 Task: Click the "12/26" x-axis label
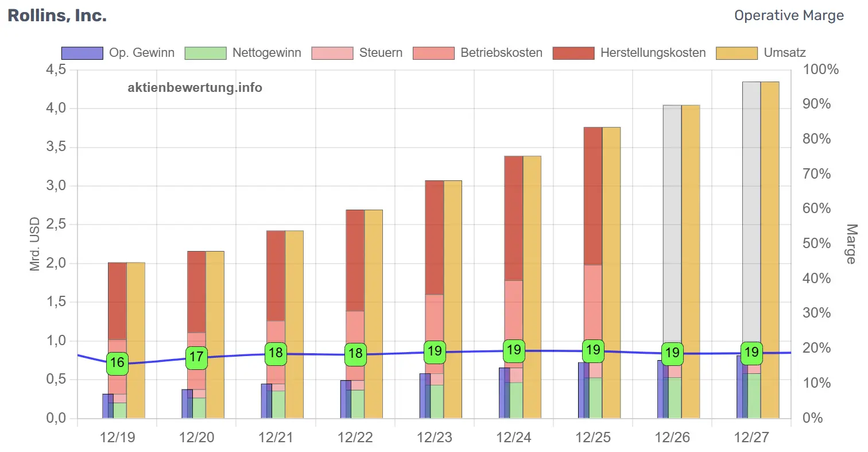[x=672, y=438]
